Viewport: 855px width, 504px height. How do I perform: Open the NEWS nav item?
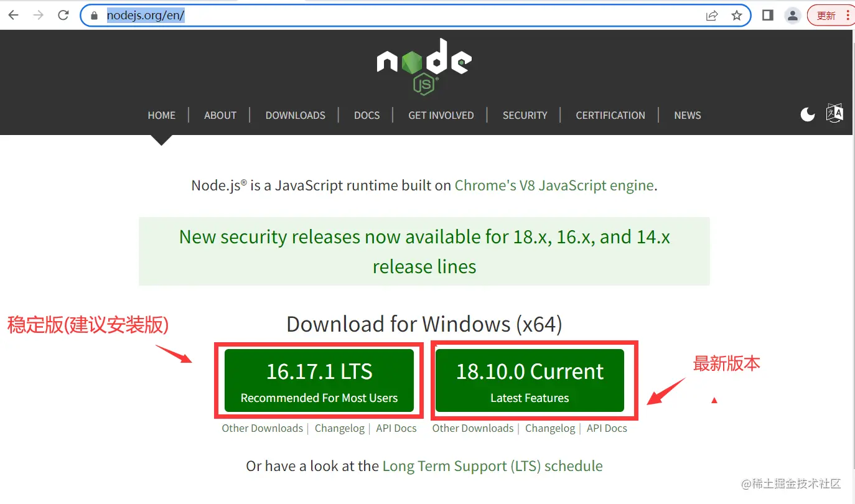point(688,115)
